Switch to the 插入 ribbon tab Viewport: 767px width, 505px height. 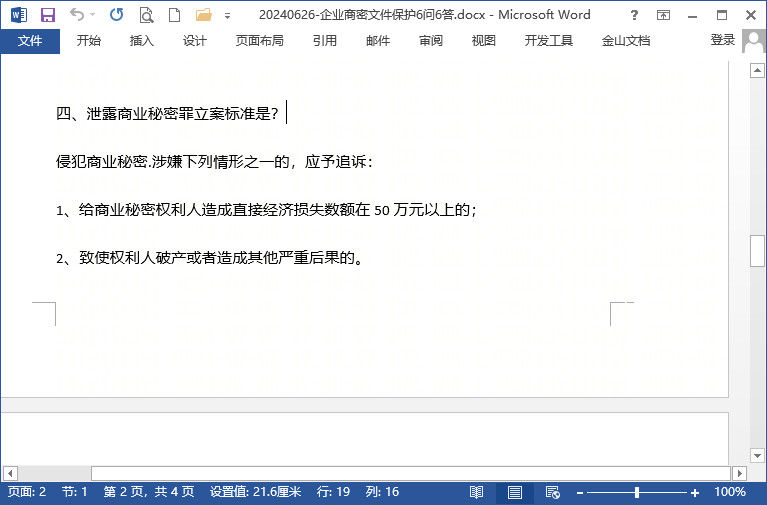pos(142,41)
